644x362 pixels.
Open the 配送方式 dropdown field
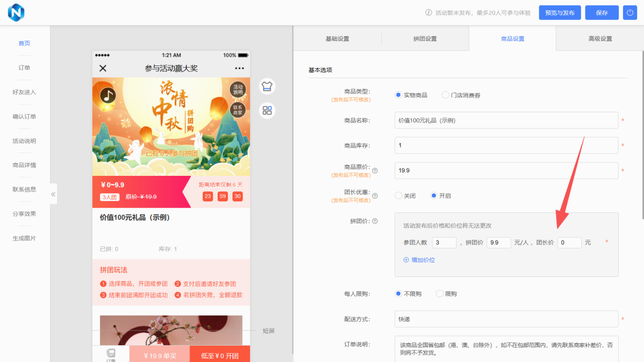506,319
